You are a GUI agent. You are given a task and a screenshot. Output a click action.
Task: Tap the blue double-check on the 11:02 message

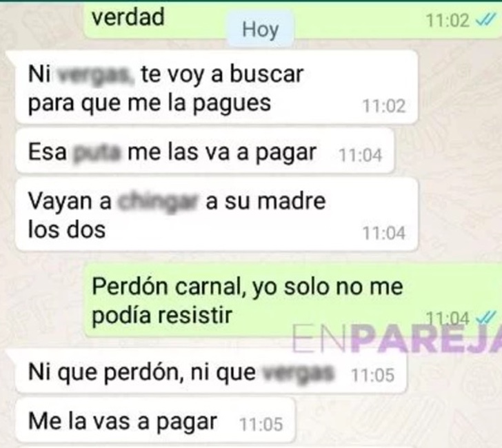[x=485, y=21]
